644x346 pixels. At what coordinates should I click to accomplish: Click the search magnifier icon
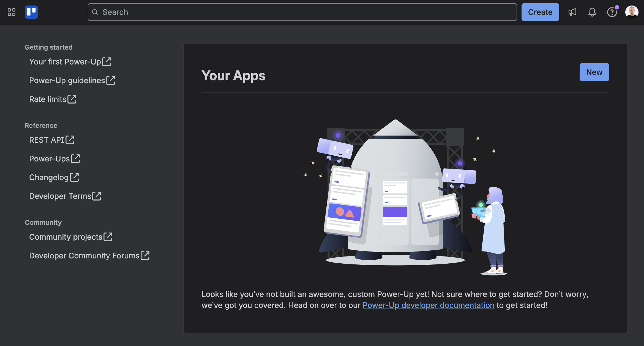[95, 12]
